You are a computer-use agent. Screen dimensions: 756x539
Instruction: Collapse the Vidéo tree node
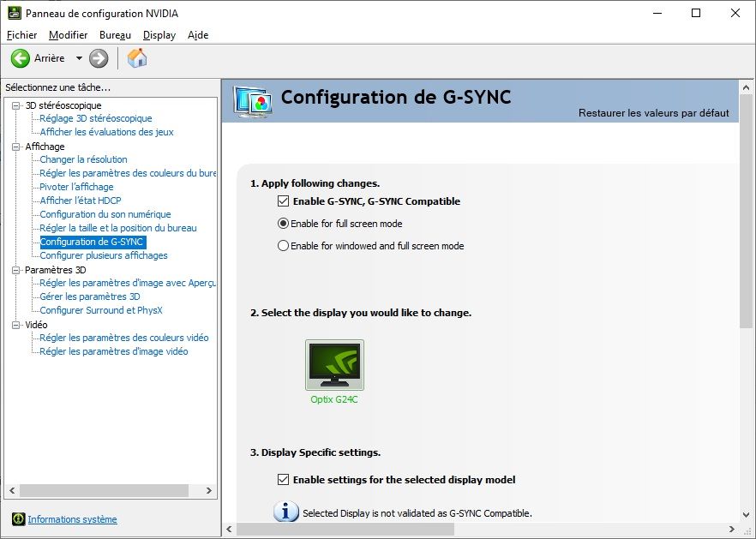pos(16,325)
